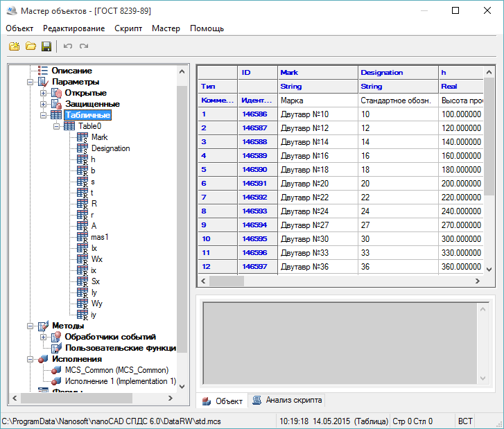
Task: Click the ID column header
Action: 257,73
